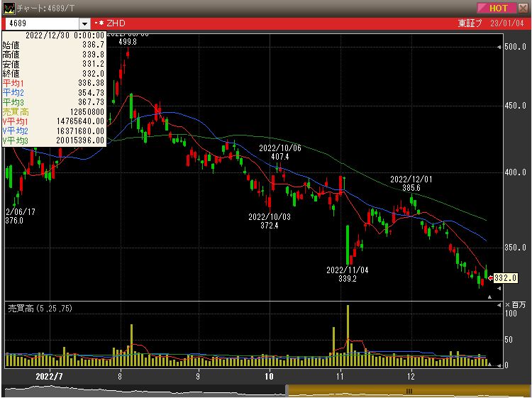Click the chart application icon in title bar
The width and height of the screenshot is (532, 398).
pos(8,8)
